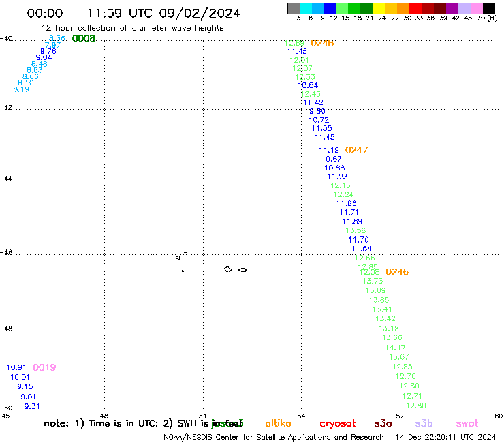Click the wave height value 7.97
Viewport: 504px width, 443px height.
(x=52, y=45)
